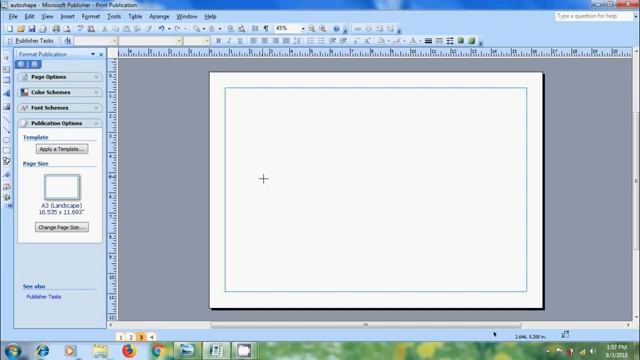Zoom out using the minus magnifier icon
Image resolution: width=640 pixels, height=360 pixels.
(x=312, y=29)
